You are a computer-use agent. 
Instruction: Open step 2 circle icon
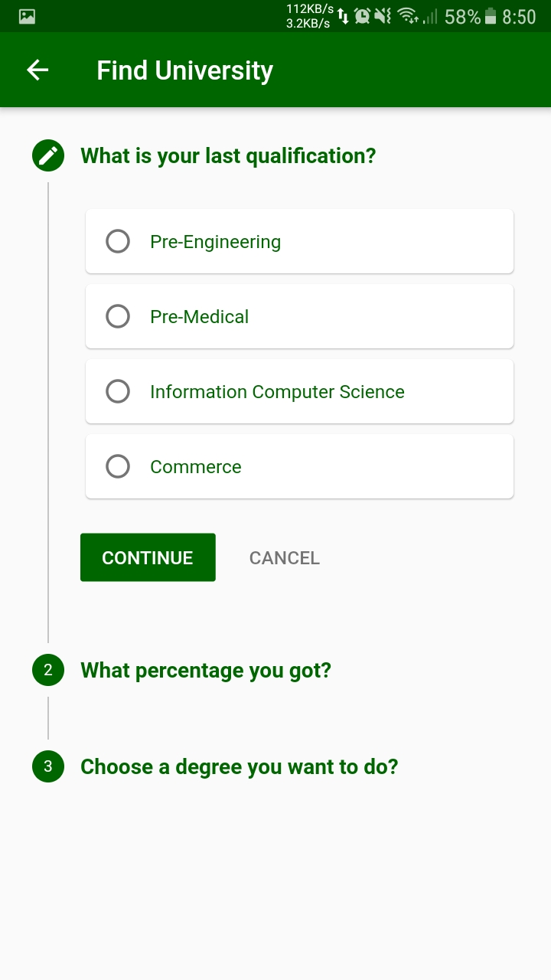(x=48, y=671)
